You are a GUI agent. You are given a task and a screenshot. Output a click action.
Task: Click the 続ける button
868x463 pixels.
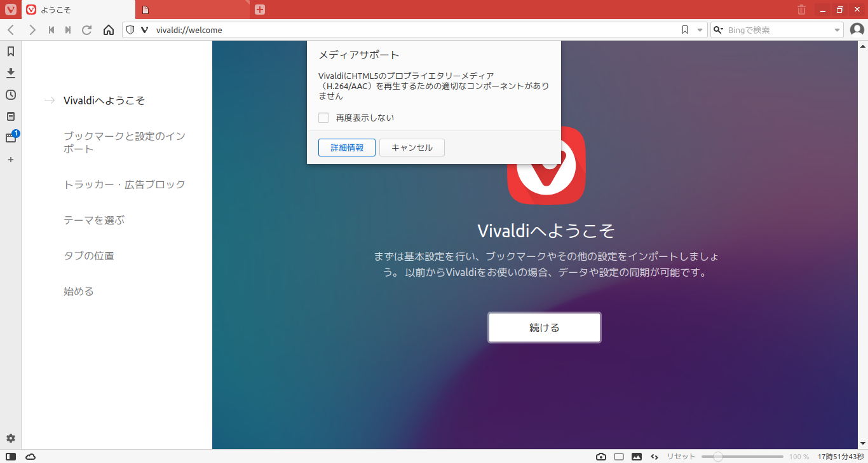point(545,328)
